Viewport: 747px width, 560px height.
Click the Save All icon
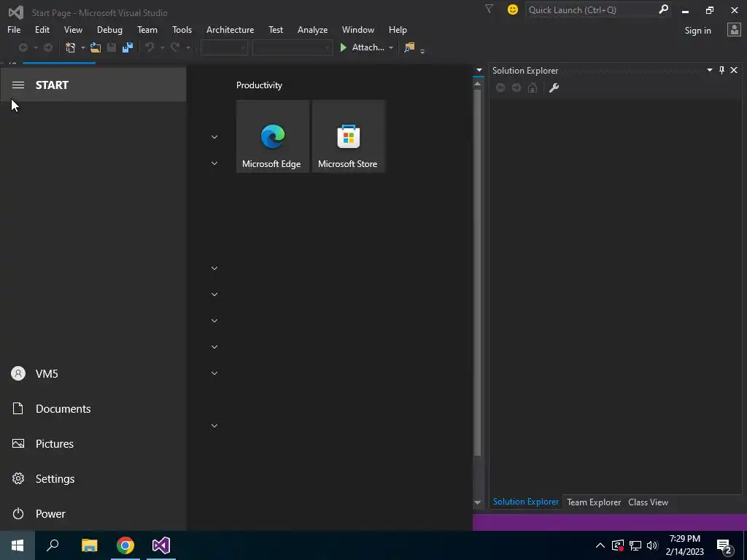[x=128, y=47]
